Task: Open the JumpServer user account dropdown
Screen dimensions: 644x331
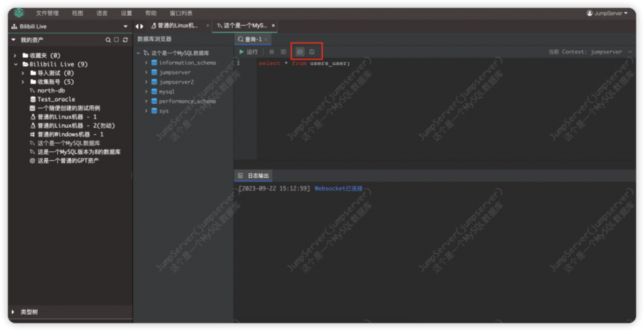Action: coord(607,13)
